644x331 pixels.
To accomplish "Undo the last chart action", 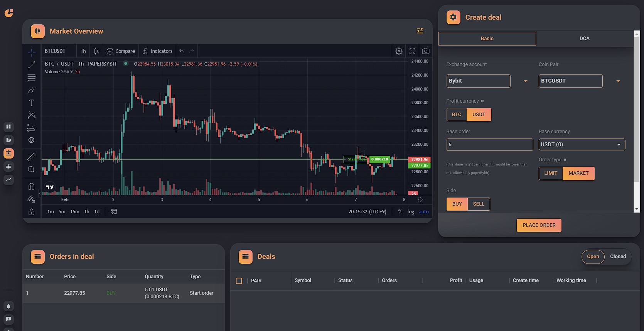I will coord(182,51).
